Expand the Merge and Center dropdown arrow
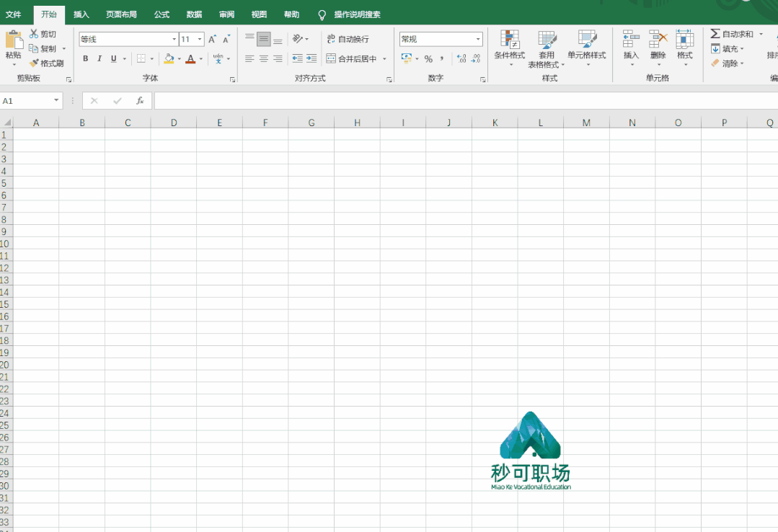The image size is (778, 532). click(x=384, y=58)
